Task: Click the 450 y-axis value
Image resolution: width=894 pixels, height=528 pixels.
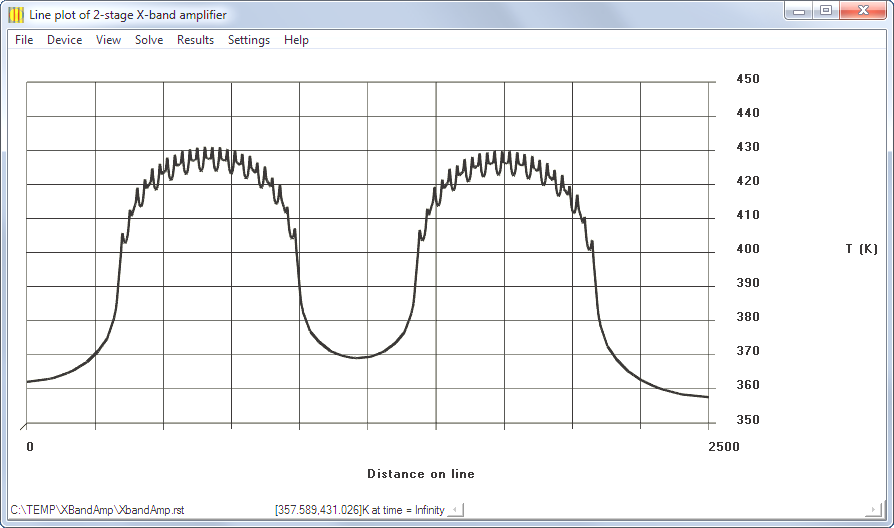Action: point(748,79)
